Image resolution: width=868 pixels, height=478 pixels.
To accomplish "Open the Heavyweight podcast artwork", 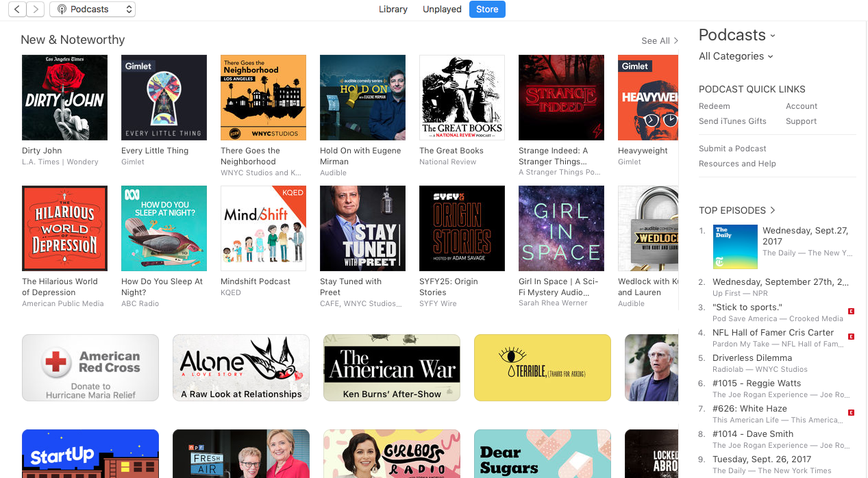I will pos(648,97).
